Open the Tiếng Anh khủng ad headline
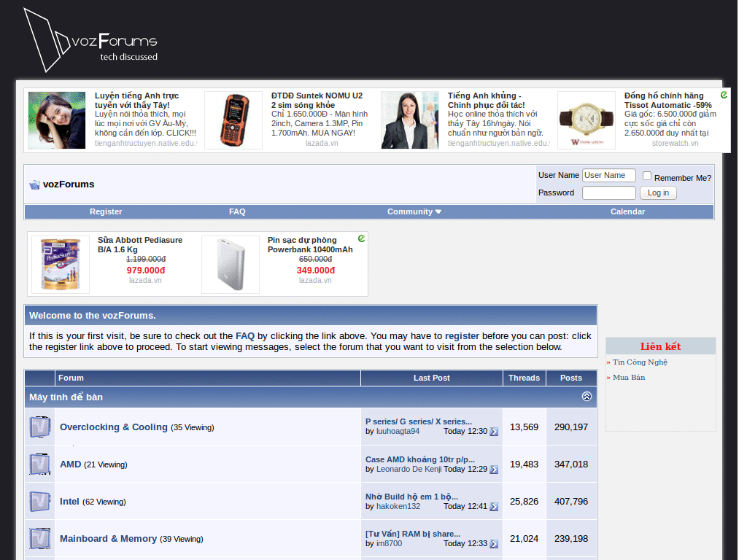This screenshot has height=560, width=747. [x=486, y=100]
